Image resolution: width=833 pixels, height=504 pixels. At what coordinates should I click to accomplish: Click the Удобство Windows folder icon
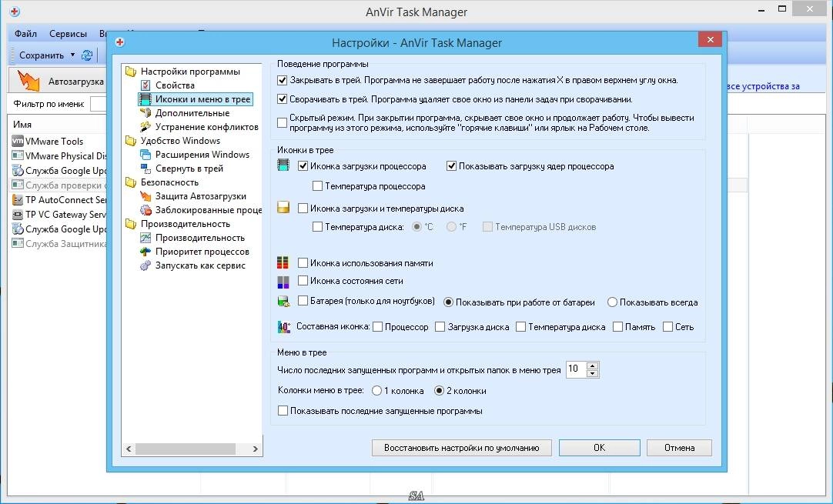click(131, 140)
